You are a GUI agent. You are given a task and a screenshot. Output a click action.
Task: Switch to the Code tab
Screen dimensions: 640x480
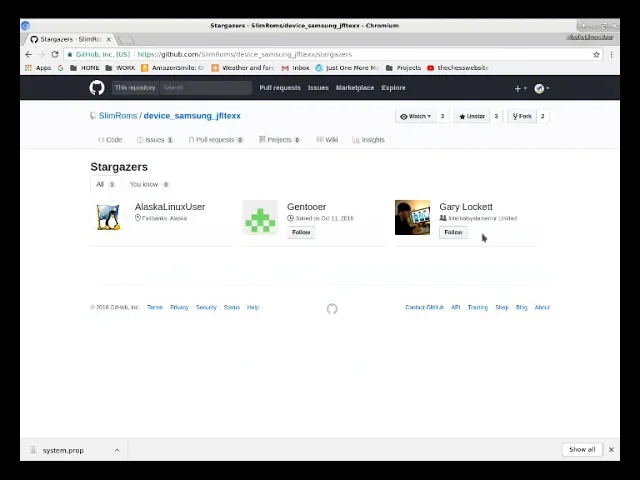click(110, 140)
